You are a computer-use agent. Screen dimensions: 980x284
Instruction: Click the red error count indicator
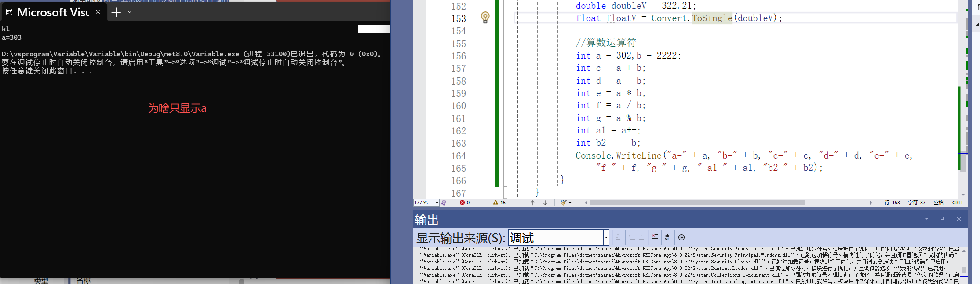[465, 203]
